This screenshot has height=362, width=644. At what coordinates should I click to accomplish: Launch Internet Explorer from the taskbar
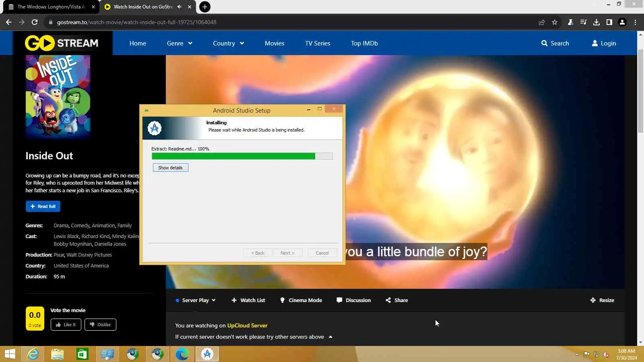click(33, 354)
